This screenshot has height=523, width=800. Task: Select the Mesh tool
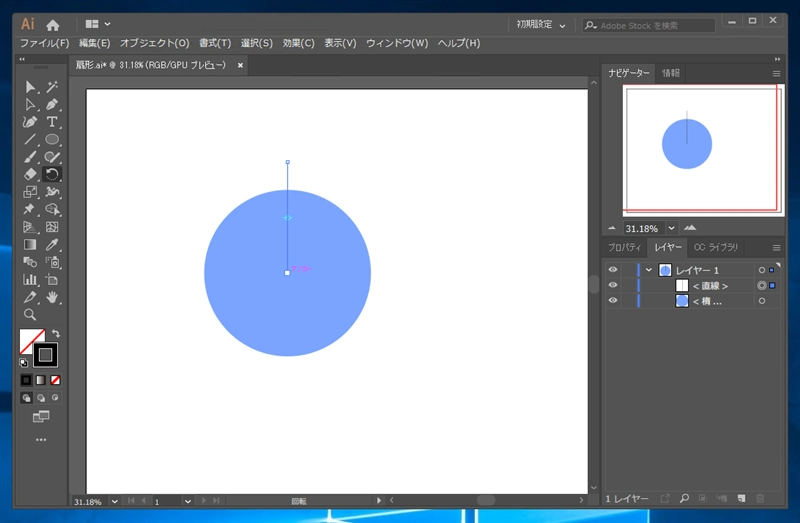[52, 227]
